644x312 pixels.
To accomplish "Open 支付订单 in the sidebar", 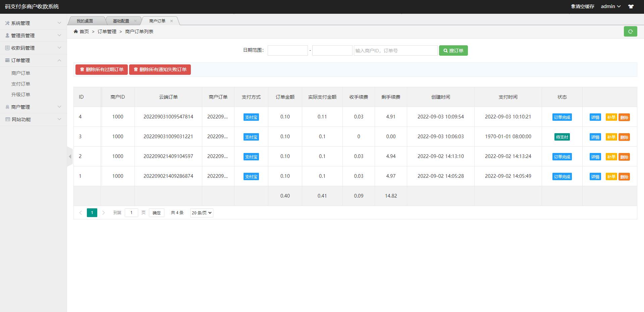I will point(21,84).
